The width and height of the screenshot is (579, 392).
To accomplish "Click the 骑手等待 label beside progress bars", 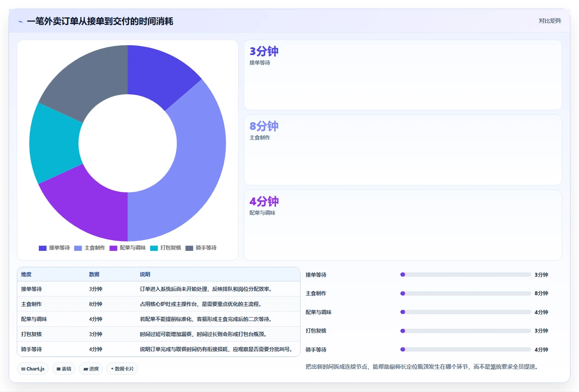I will (x=316, y=350).
